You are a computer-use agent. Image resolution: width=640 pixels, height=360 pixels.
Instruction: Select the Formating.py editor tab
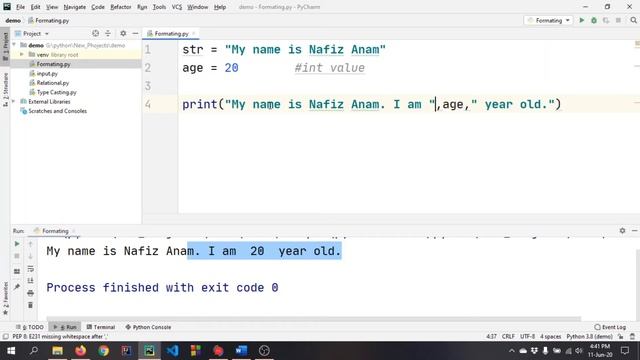(171, 33)
